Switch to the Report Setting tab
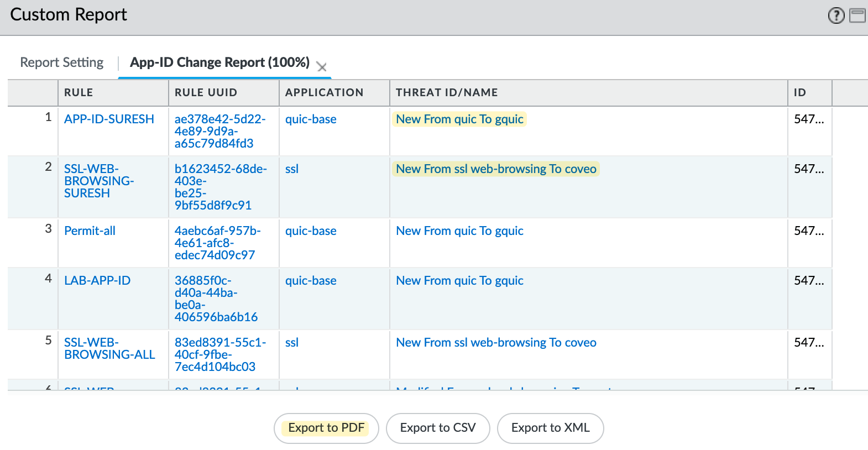This screenshot has width=868, height=450. (x=62, y=62)
